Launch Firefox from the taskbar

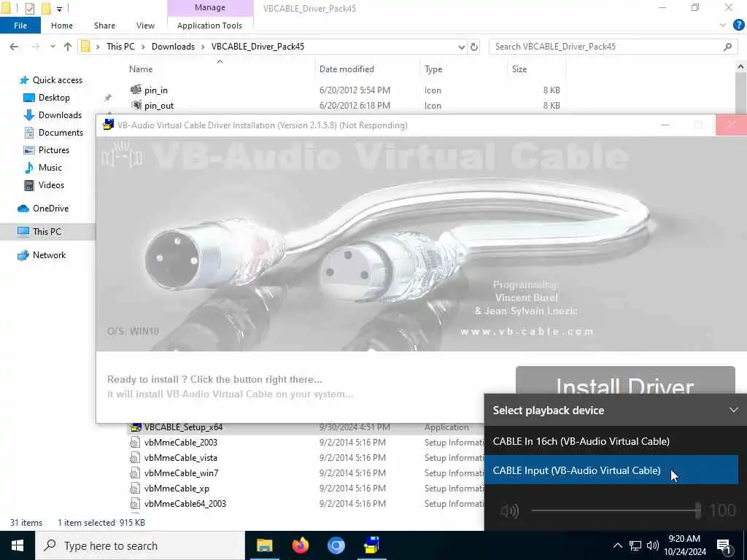pyautogui.click(x=301, y=545)
